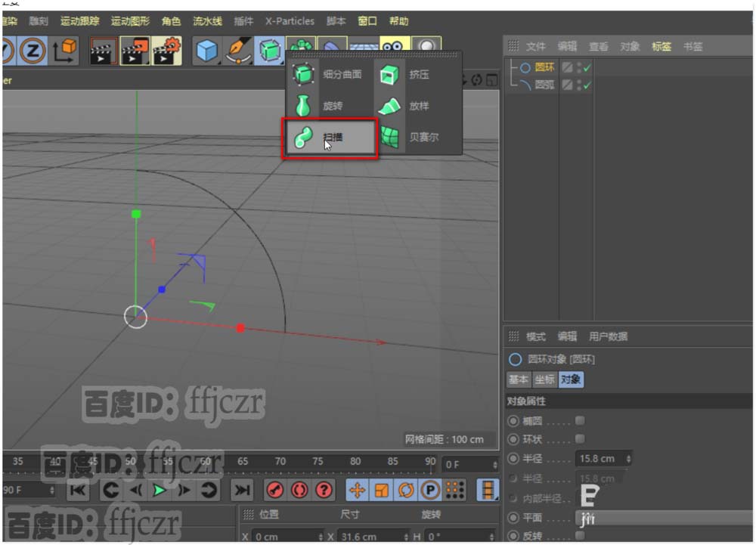Viewport: 756px width, 545px height.
Task: Click the keyframe selection question-mark button
Action: point(324,491)
